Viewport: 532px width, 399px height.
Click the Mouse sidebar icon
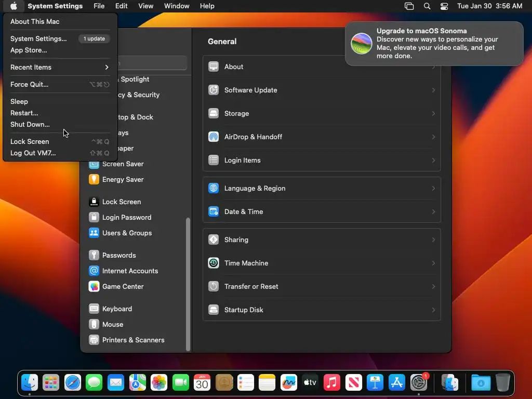pyautogui.click(x=94, y=324)
